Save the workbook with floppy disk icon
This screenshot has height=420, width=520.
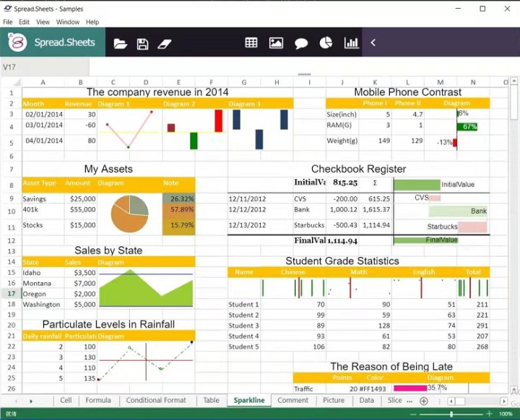[142, 44]
